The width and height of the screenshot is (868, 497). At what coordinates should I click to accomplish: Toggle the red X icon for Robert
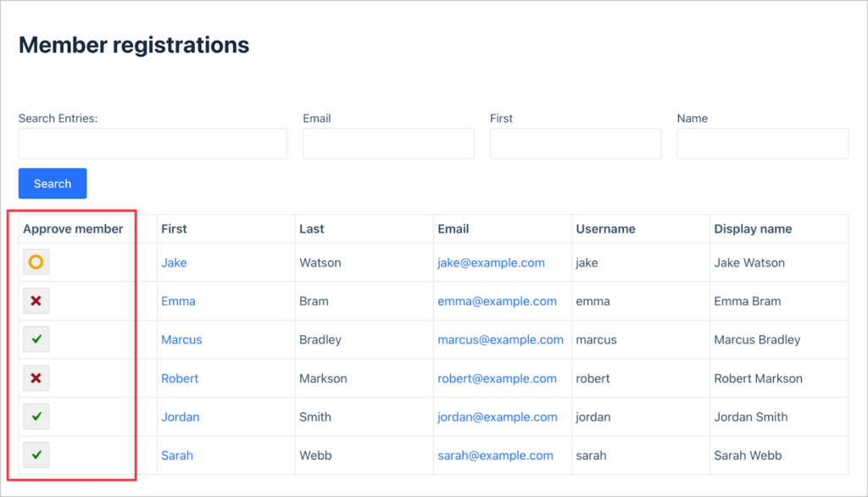[36, 378]
